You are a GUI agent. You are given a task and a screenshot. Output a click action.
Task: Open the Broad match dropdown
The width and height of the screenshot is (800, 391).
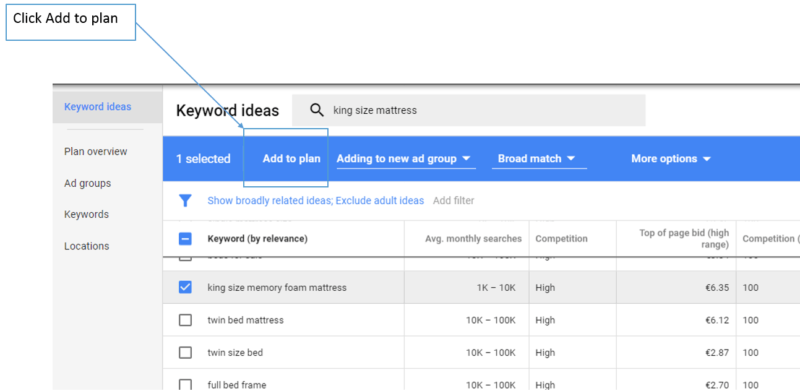tap(539, 159)
